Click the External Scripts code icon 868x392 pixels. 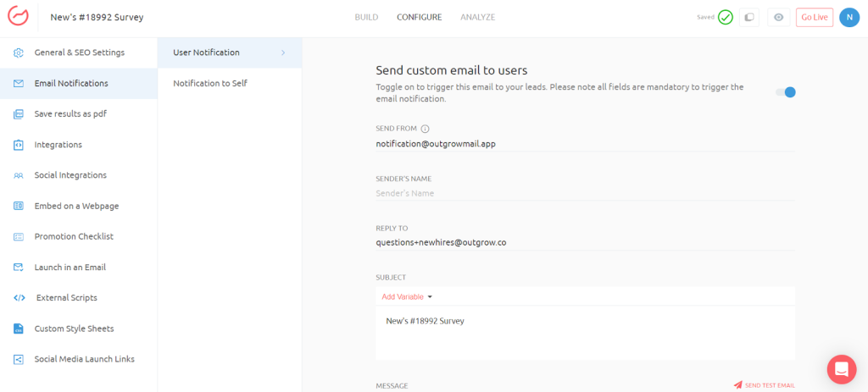pyautogui.click(x=19, y=298)
